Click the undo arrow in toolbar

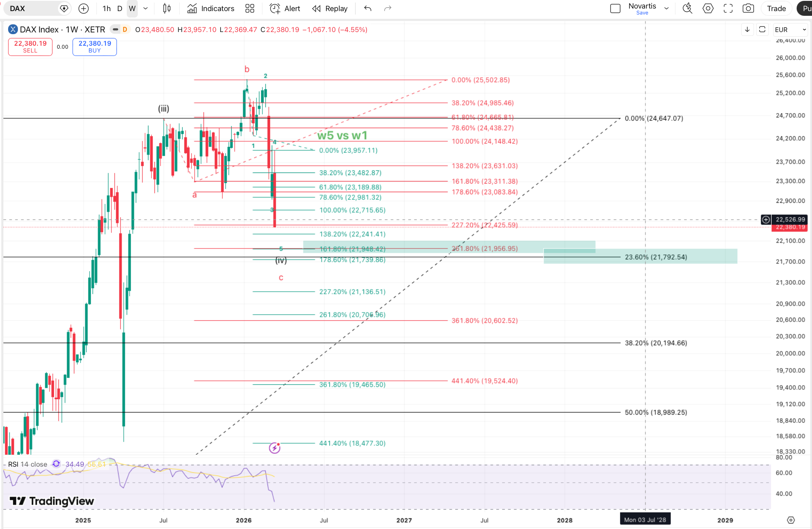coord(368,9)
